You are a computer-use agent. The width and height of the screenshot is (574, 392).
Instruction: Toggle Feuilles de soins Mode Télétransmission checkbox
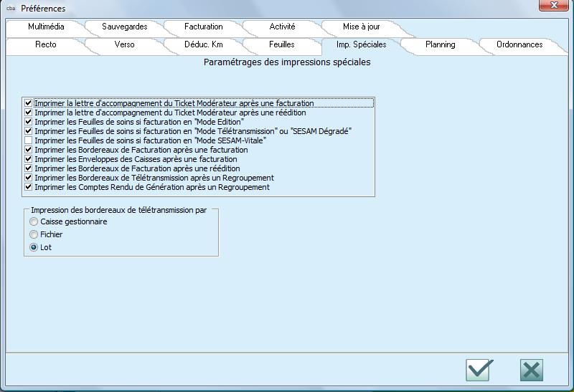28,131
